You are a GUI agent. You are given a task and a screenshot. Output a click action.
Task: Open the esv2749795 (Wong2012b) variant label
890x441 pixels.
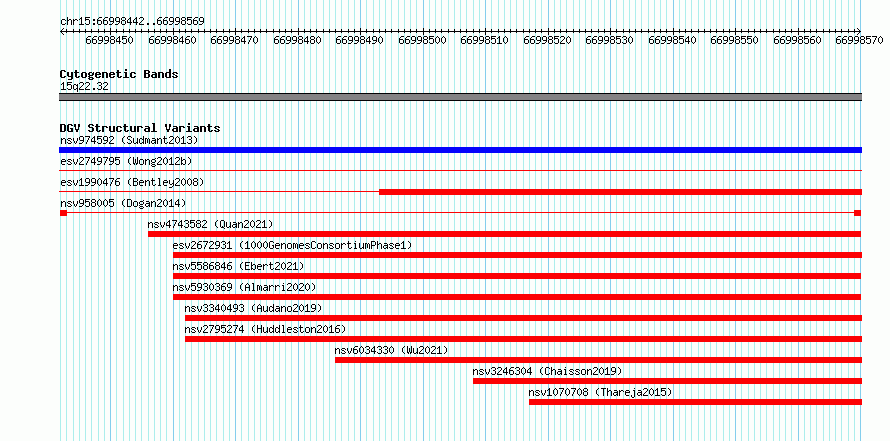(x=126, y=161)
